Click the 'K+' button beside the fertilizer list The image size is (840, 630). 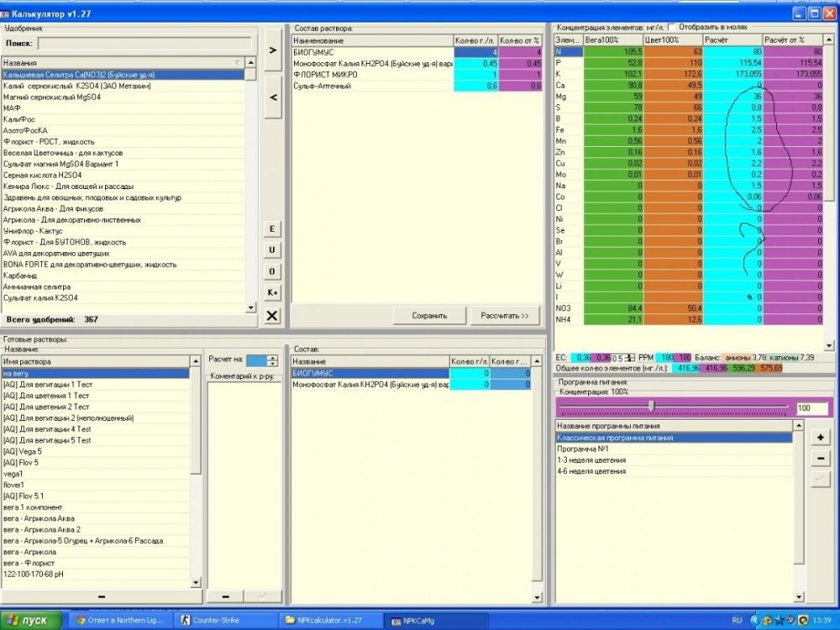tap(272, 292)
